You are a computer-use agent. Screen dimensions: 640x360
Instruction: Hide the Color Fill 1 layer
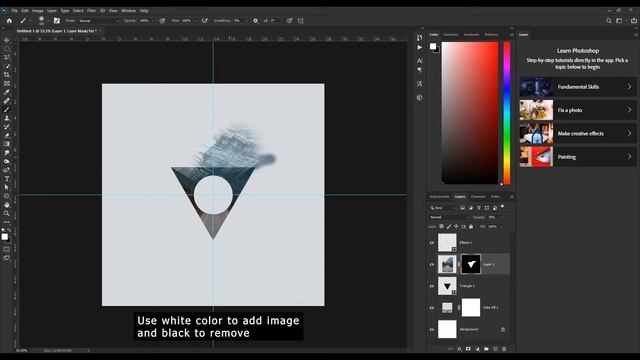click(x=431, y=308)
